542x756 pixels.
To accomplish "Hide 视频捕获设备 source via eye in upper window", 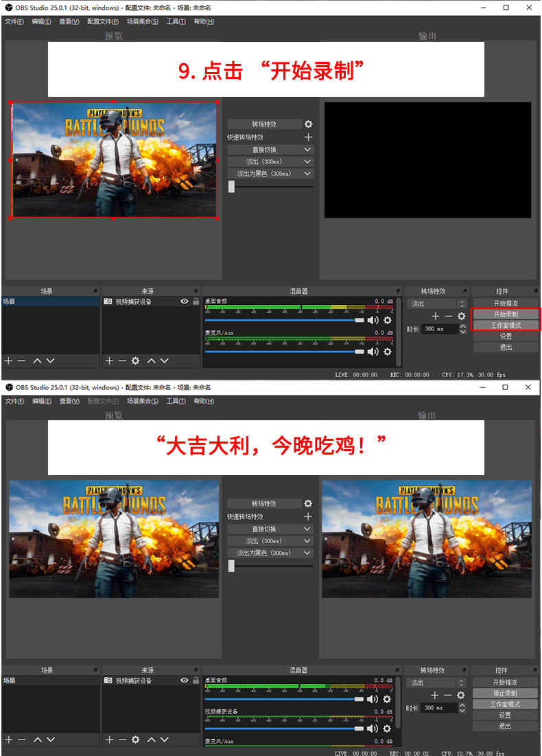I will 184,301.
